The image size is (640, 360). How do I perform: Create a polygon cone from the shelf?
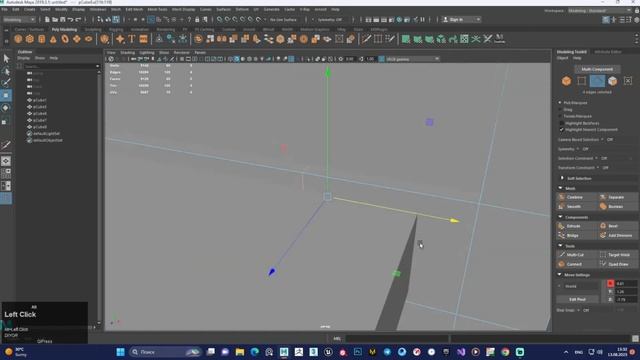pyautogui.click(x=53, y=39)
